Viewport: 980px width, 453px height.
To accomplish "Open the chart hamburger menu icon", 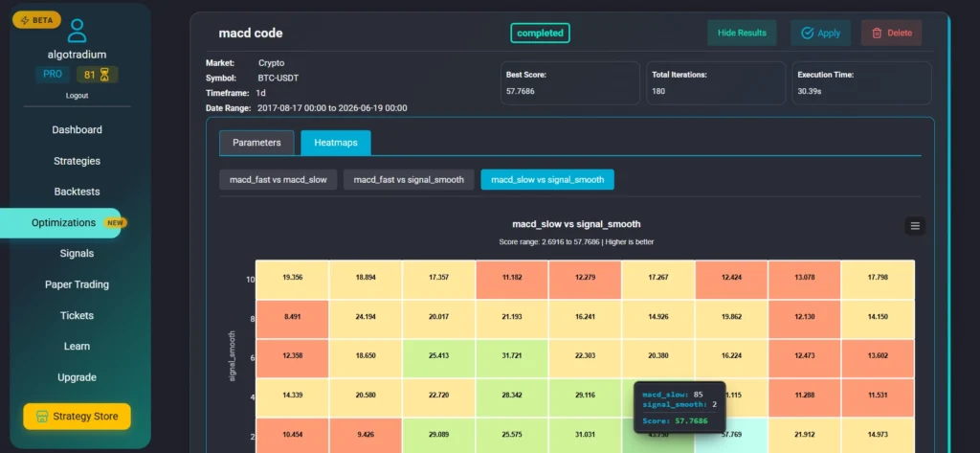I will (915, 226).
